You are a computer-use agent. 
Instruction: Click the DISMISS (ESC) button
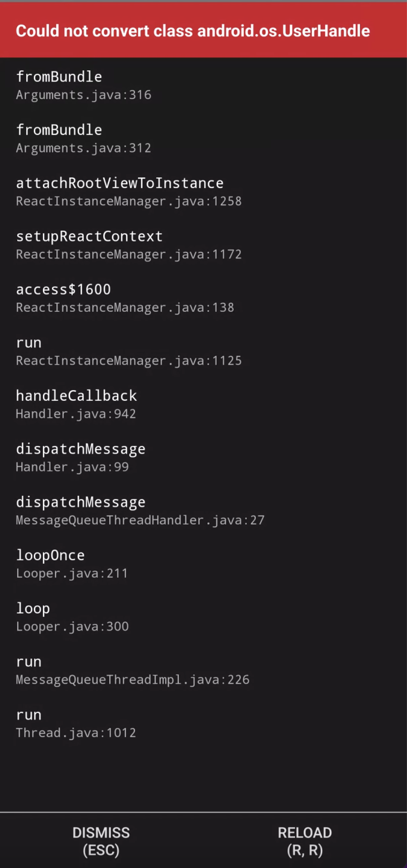coord(101,841)
